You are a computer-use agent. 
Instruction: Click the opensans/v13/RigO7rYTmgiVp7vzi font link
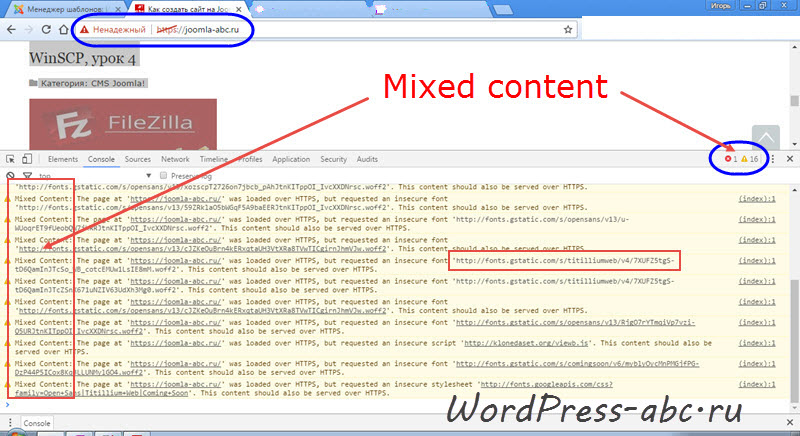tap(575, 322)
